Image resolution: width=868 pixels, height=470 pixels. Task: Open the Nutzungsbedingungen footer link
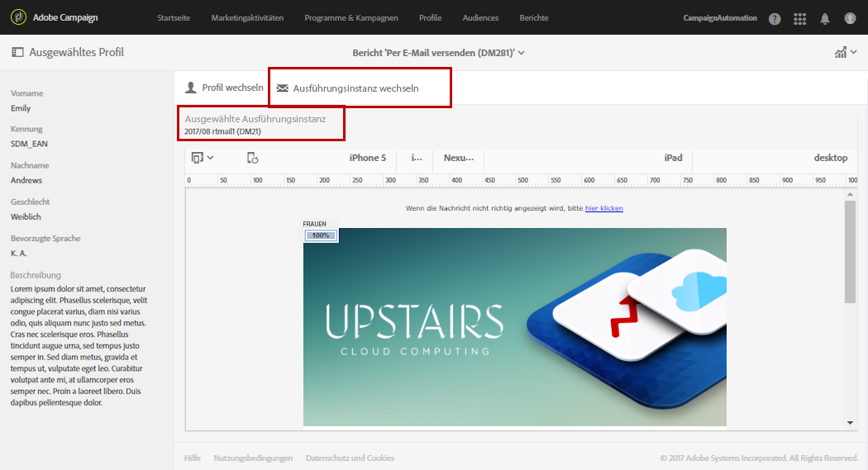point(253,458)
